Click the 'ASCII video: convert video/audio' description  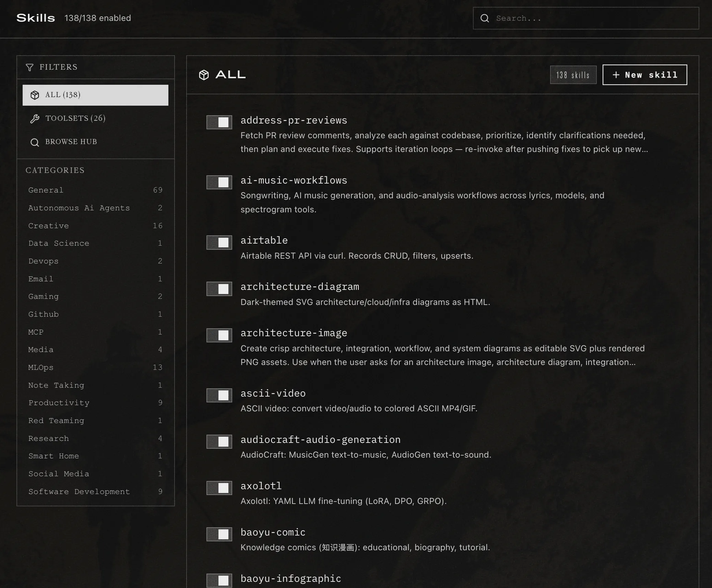[359, 409]
